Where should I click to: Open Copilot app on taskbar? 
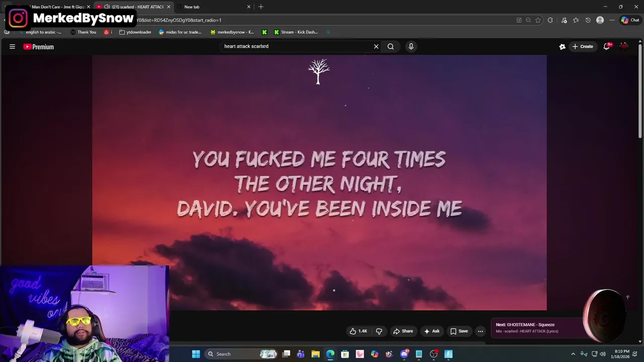pyautogui.click(x=374, y=354)
